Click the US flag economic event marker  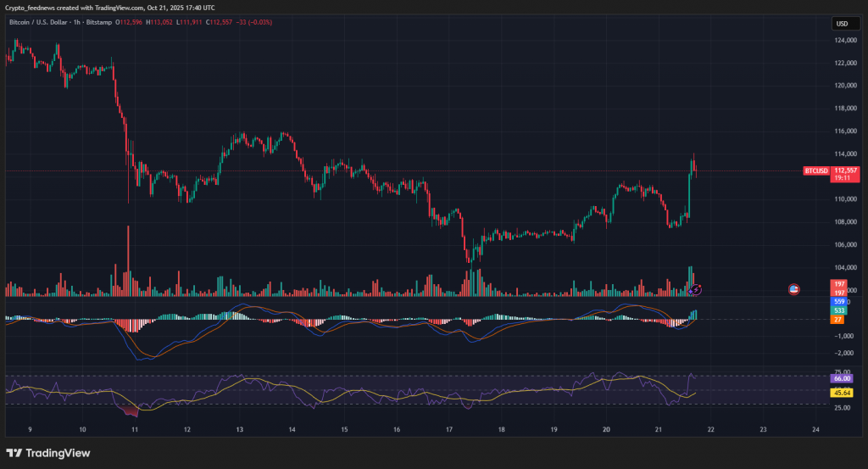point(794,289)
